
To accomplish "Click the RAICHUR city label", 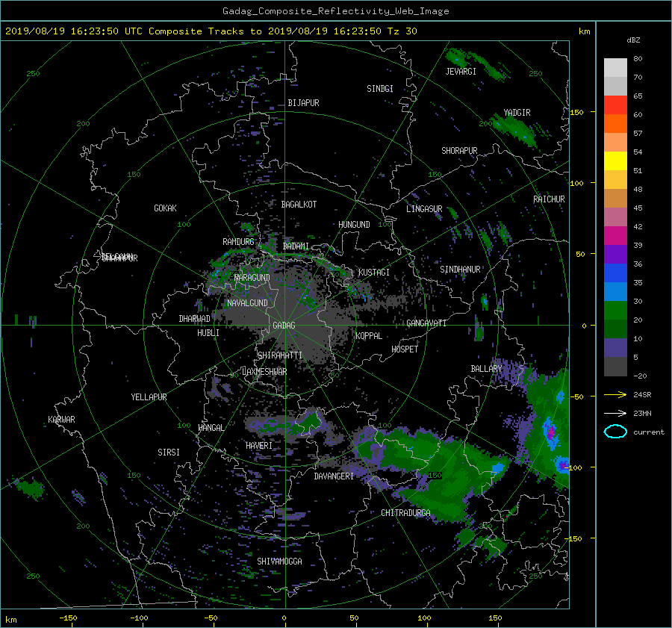I will [x=549, y=199].
